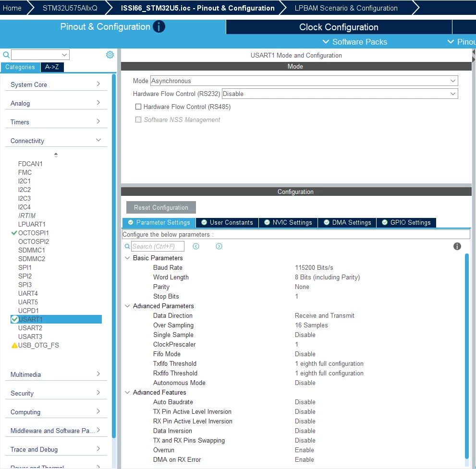The width and height of the screenshot is (476, 469).
Task: Click the 115200 Bits/s baud rate value
Action: 314,267
